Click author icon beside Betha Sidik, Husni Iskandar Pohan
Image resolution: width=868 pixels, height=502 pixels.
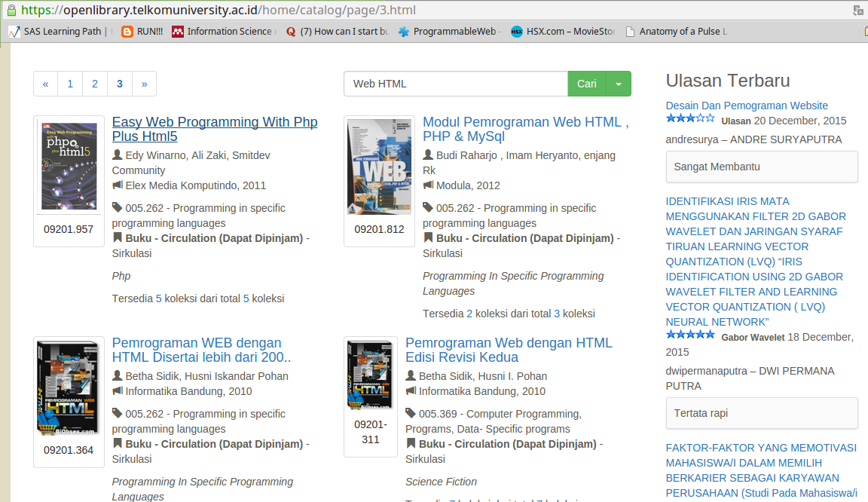click(x=118, y=375)
